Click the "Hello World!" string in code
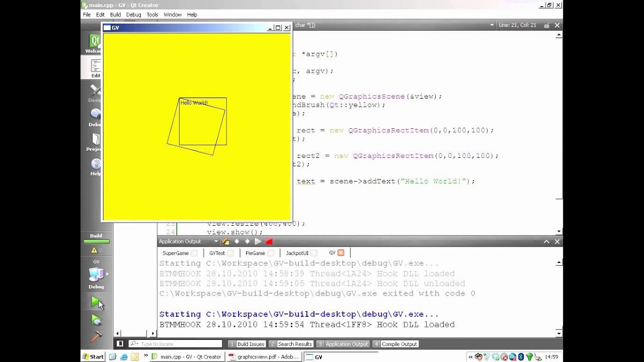 tap(433, 181)
